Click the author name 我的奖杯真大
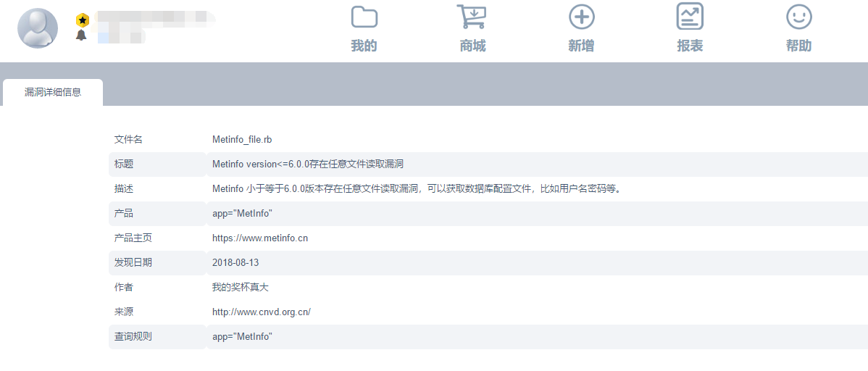 (240, 287)
